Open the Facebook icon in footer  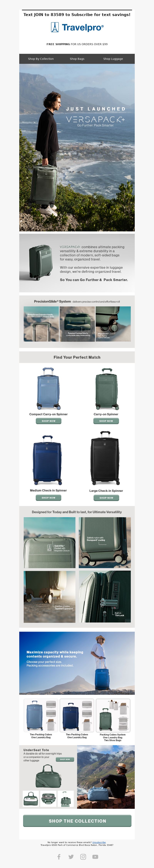click(59, 857)
